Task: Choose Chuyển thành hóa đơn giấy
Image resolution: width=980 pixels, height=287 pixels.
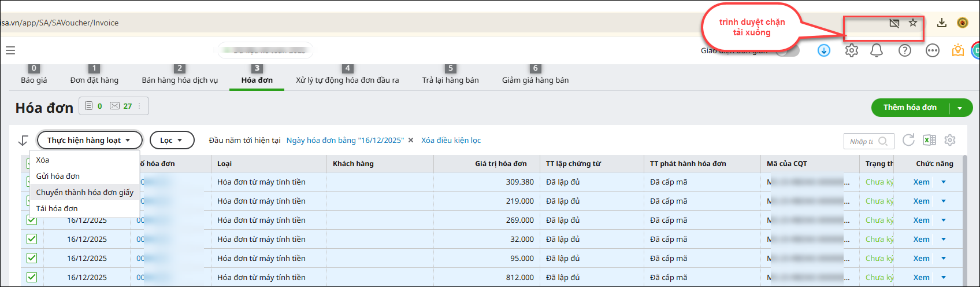Action: point(84,192)
